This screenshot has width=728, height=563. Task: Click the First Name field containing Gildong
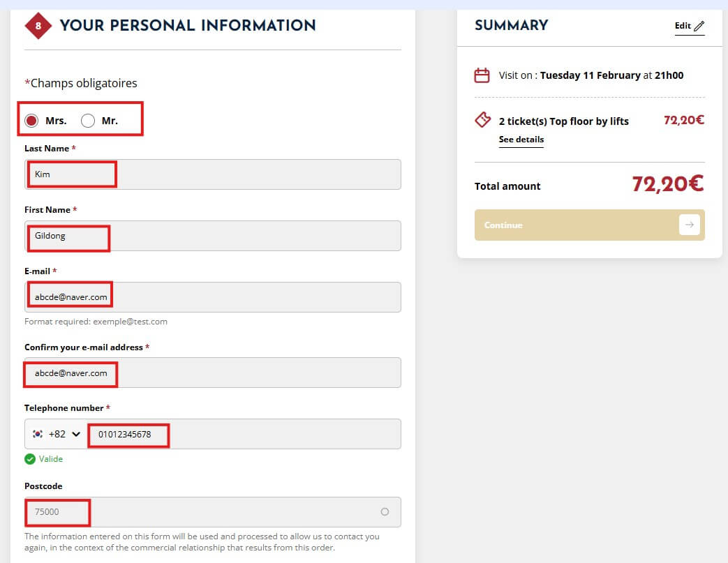pos(213,236)
